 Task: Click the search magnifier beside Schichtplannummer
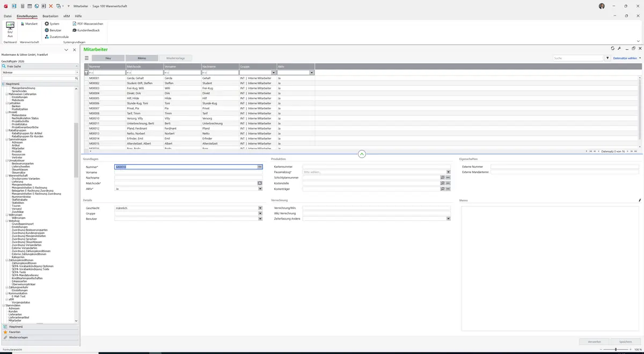point(442,178)
